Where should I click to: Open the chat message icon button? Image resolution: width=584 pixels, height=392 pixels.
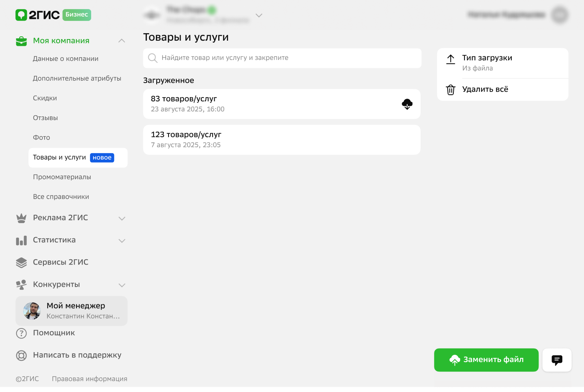pos(557,360)
